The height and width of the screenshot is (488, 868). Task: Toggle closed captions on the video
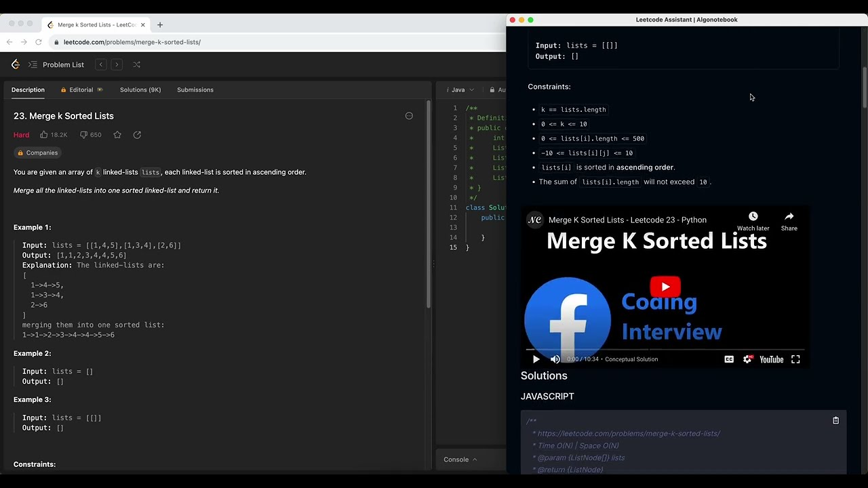point(729,359)
